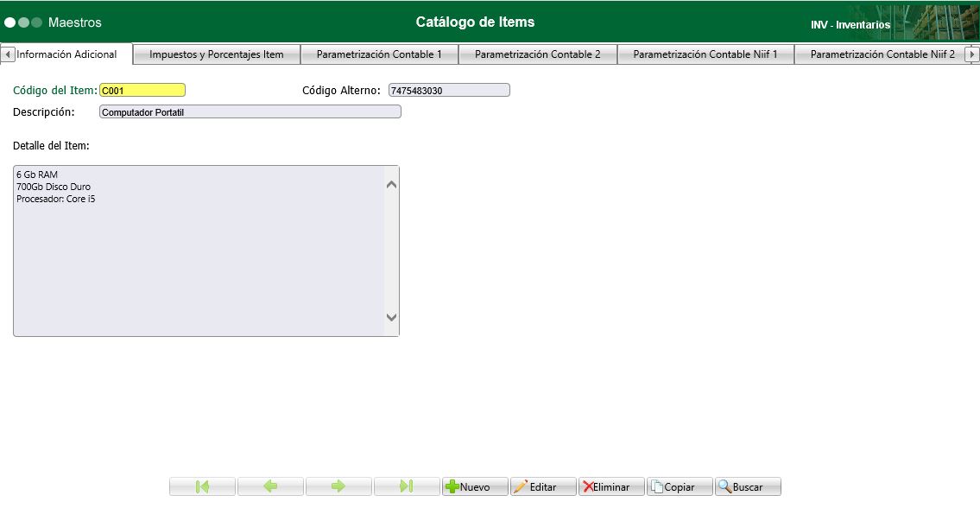This screenshot has width=980, height=508.
Task: Click the Editar button
Action: (543, 486)
